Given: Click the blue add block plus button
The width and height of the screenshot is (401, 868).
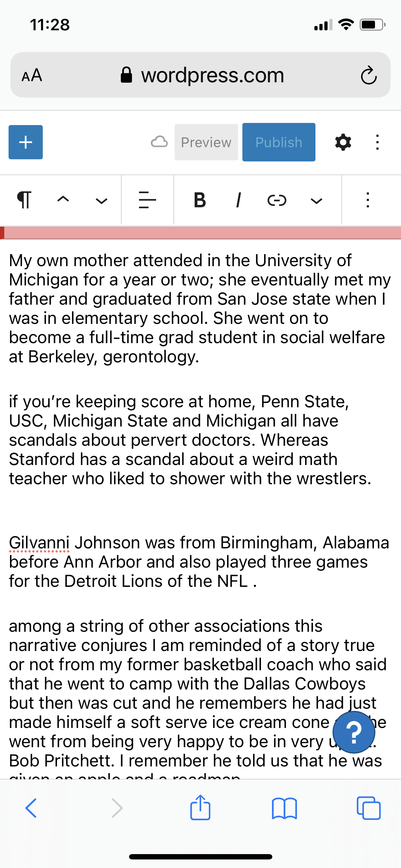Looking at the screenshot, I should (x=26, y=142).
